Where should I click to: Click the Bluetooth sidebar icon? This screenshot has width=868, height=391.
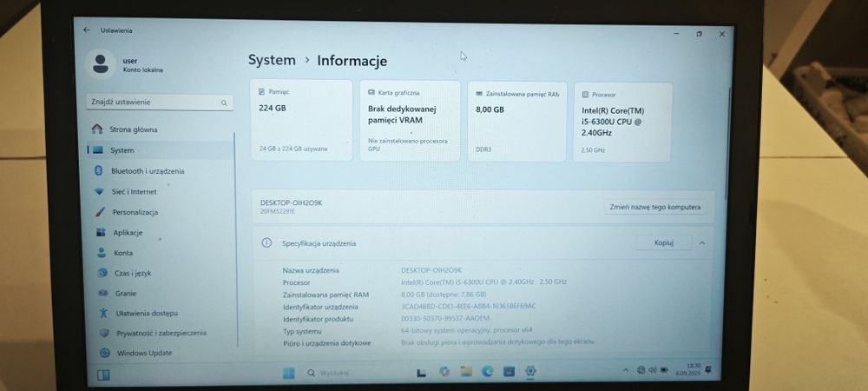click(x=99, y=170)
